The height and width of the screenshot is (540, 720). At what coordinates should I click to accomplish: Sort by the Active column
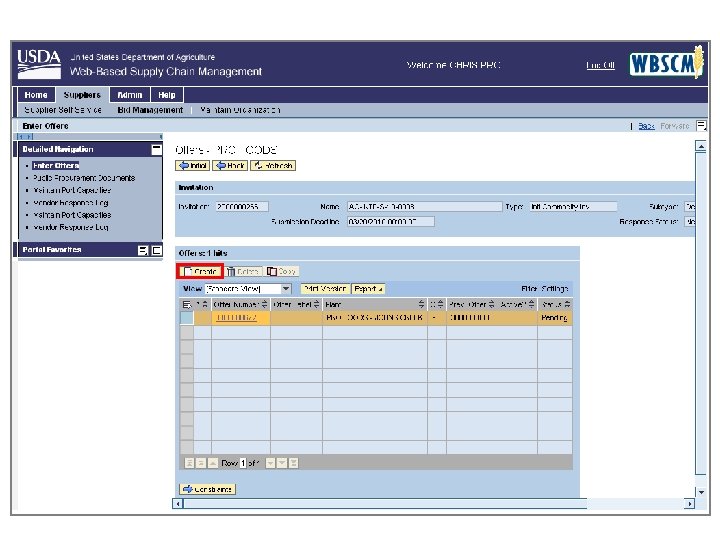tap(531, 304)
